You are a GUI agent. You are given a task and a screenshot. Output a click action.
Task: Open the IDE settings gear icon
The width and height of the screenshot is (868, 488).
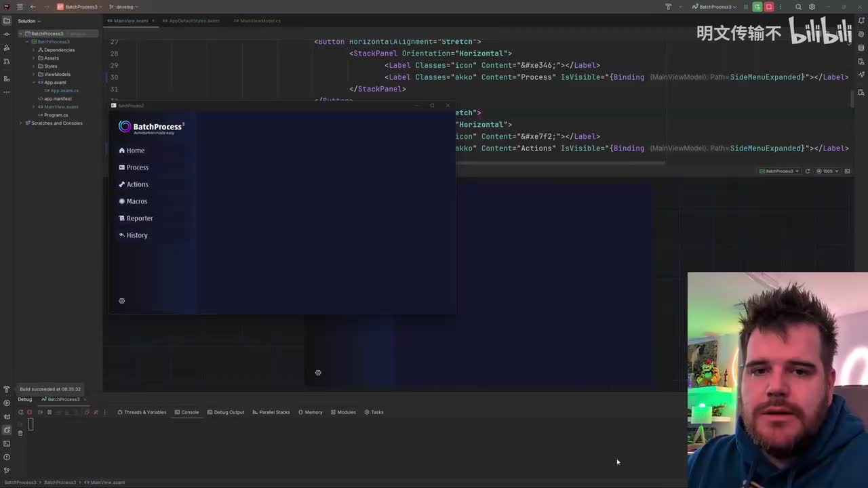coord(812,7)
